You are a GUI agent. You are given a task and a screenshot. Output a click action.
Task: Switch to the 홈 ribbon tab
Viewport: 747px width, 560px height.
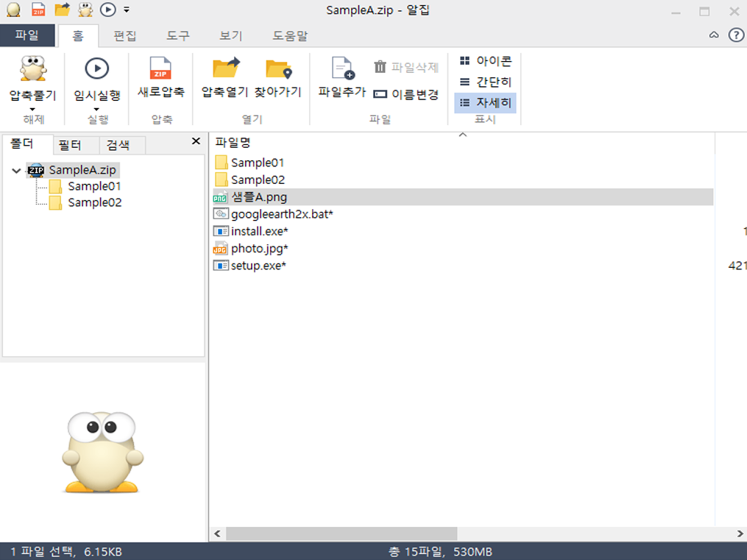click(78, 36)
